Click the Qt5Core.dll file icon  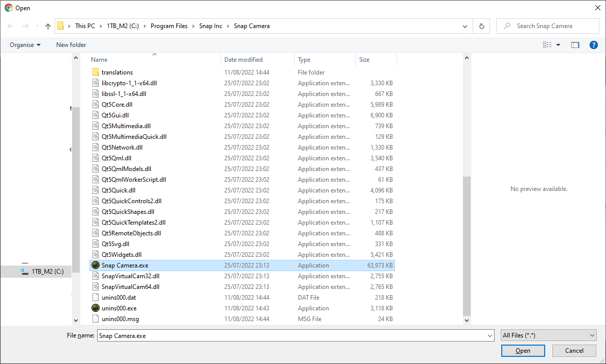pyautogui.click(x=96, y=104)
